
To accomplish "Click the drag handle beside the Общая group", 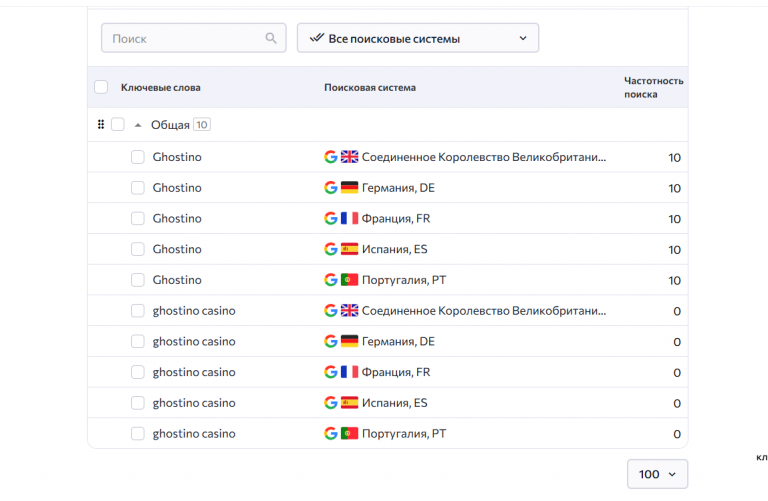I will click(x=101, y=125).
